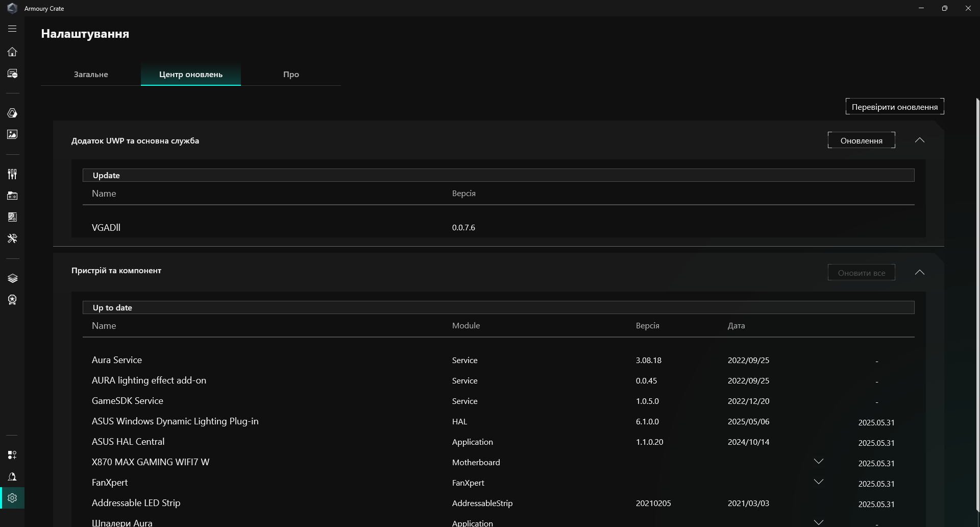
Task: Open the Devices icon below Home
Action: [12, 74]
